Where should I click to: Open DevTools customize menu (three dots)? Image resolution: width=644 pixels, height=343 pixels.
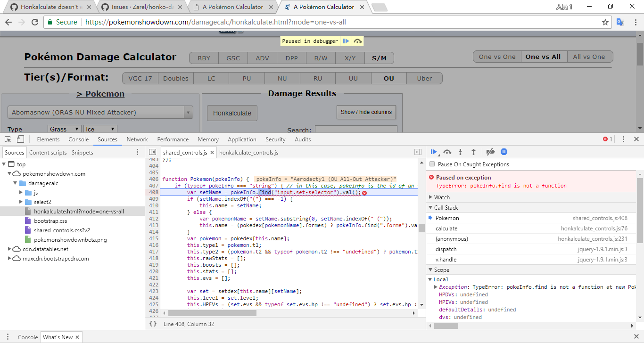pos(623,139)
